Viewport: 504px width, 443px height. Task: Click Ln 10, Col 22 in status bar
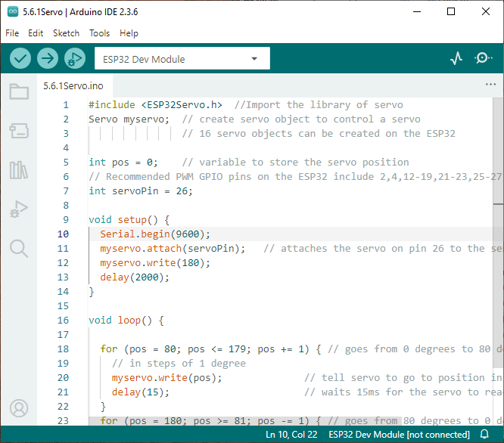[291, 435]
